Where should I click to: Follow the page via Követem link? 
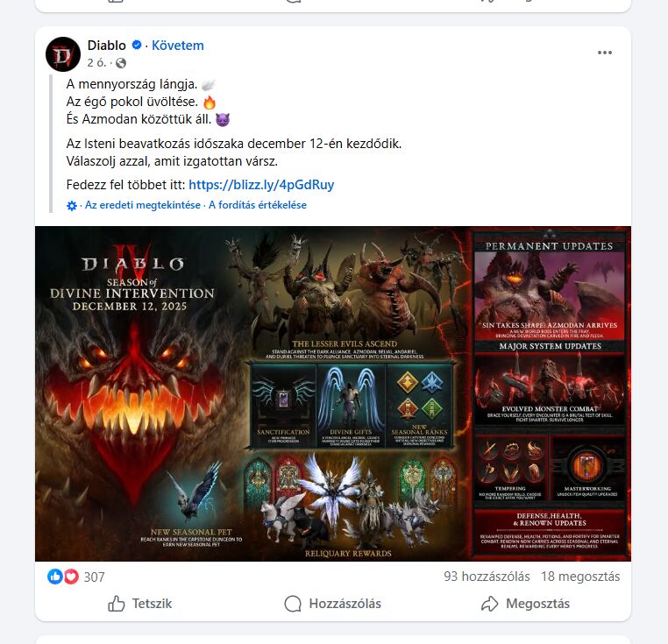[178, 46]
